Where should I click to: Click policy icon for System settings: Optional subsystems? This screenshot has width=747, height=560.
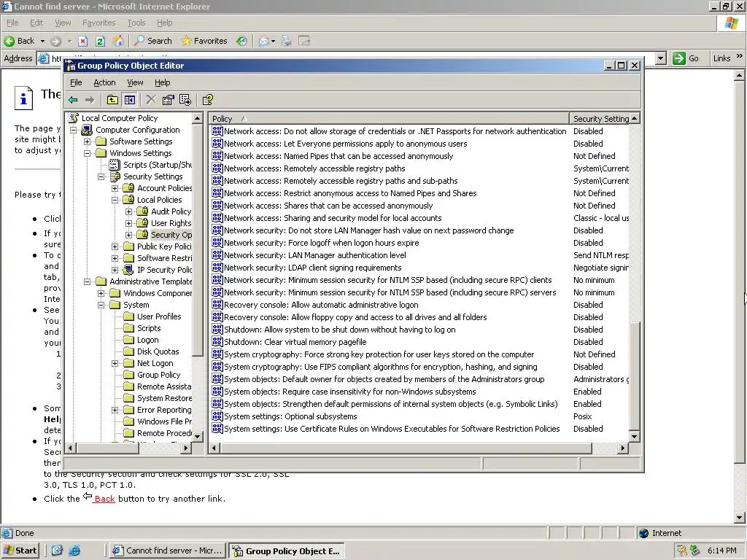(217, 416)
